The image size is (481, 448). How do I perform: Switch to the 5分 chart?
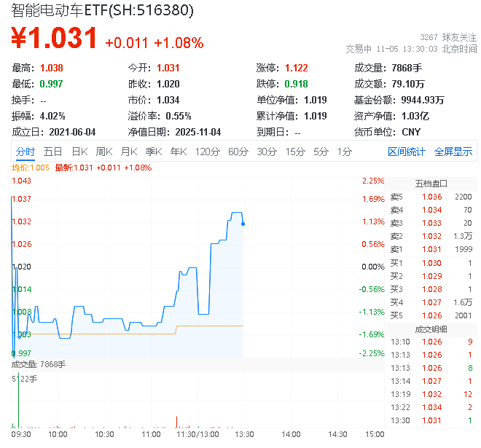[321, 152]
